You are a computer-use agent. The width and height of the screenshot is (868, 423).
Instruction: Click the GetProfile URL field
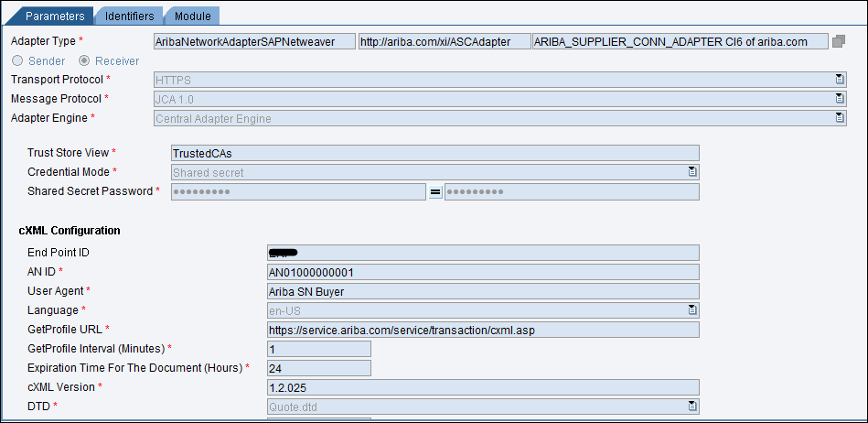tap(483, 330)
